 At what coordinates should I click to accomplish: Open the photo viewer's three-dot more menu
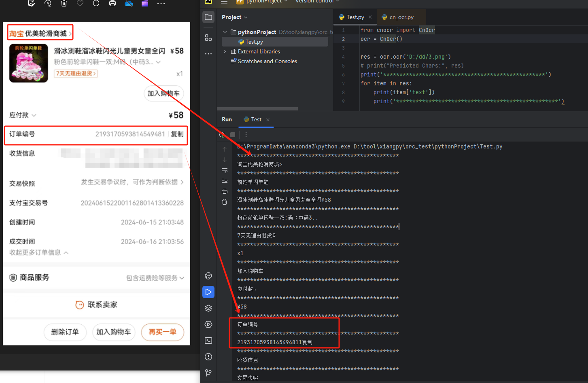(161, 3)
